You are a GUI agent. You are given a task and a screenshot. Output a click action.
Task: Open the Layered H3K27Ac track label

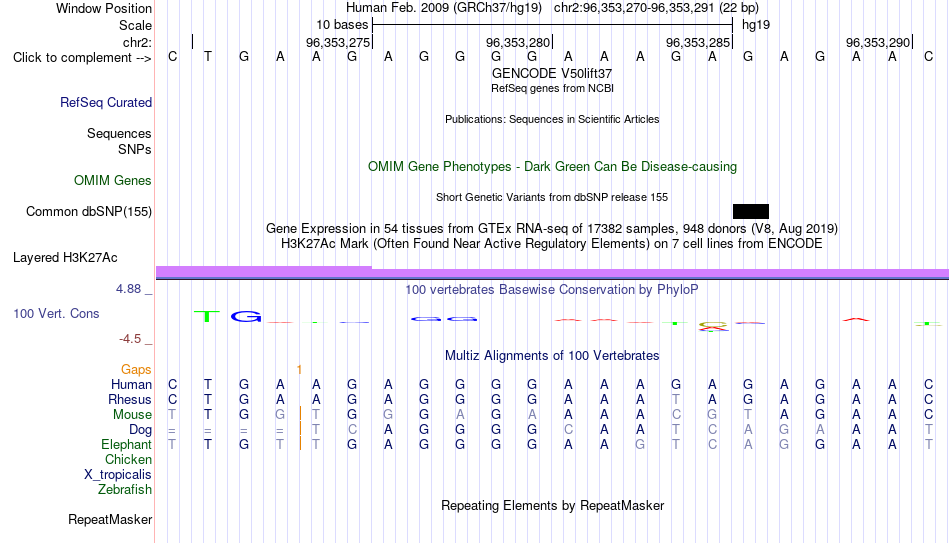coord(65,258)
